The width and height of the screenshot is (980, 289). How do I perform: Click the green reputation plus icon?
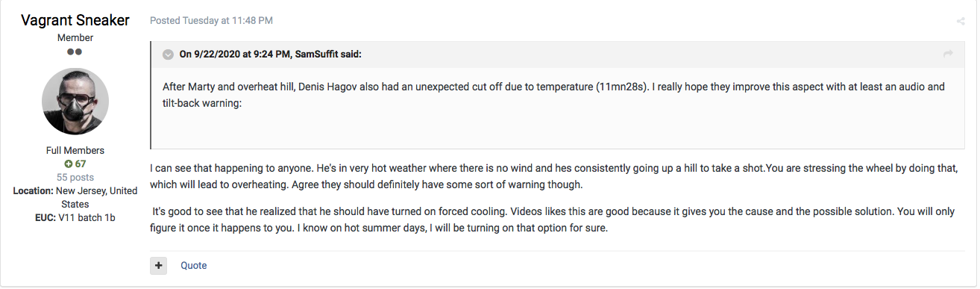[69, 164]
